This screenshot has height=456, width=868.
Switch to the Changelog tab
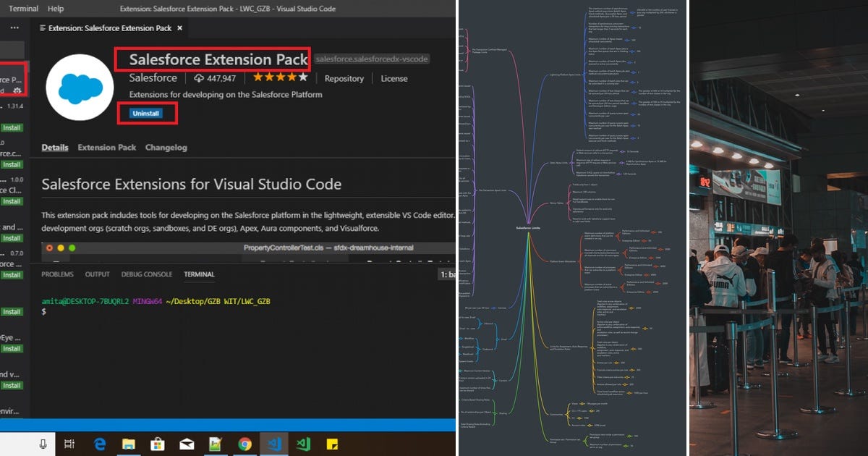(x=166, y=147)
